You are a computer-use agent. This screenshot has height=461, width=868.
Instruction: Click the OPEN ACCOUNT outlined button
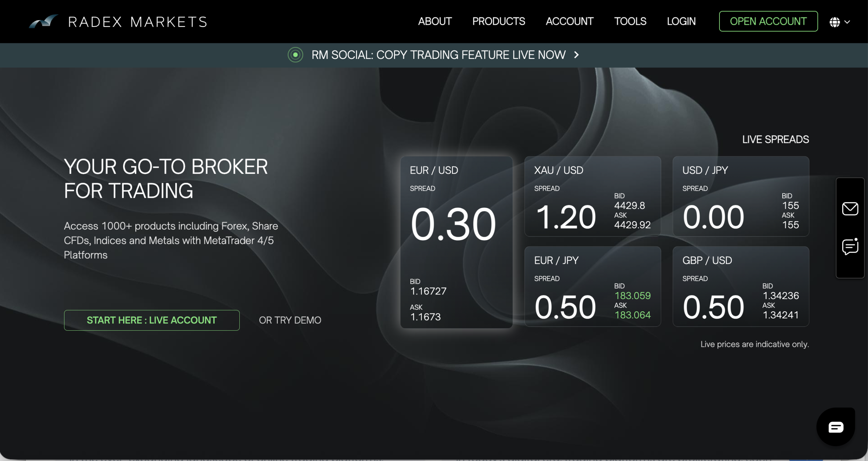click(x=768, y=21)
